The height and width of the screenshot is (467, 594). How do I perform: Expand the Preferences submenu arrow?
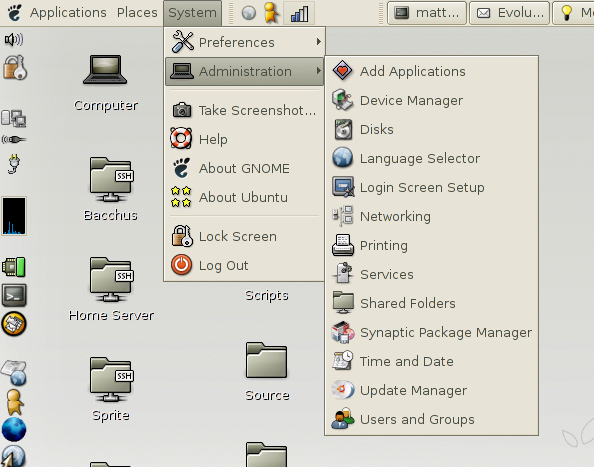point(319,42)
